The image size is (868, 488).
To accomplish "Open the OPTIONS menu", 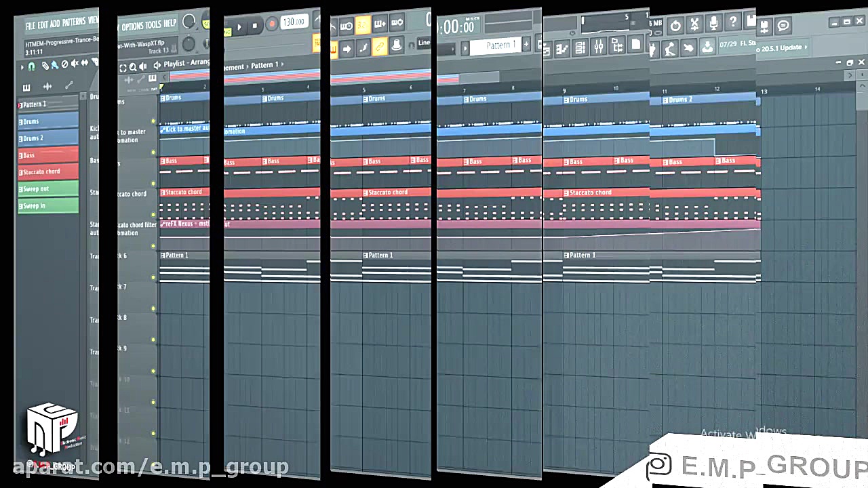I will (x=132, y=26).
